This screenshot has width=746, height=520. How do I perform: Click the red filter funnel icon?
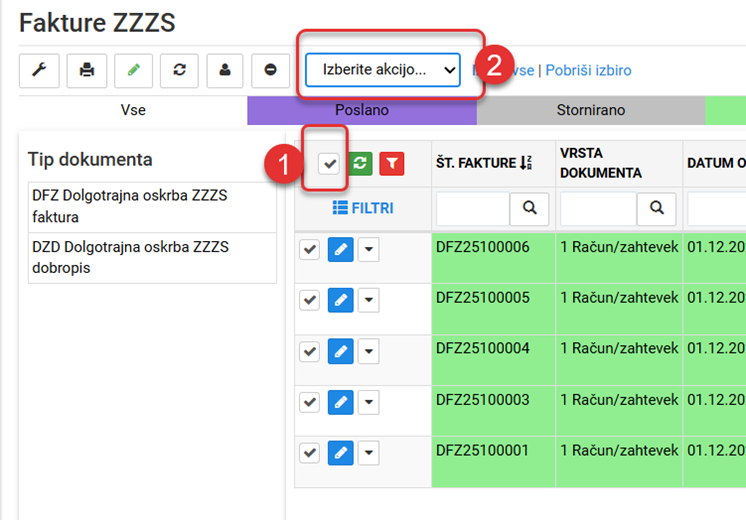(392, 164)
